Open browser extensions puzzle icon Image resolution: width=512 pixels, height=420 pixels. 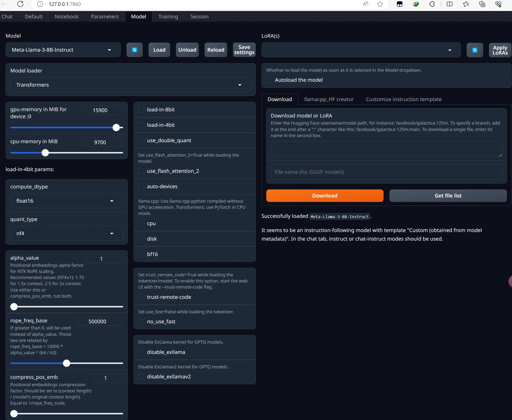[432, 4]
